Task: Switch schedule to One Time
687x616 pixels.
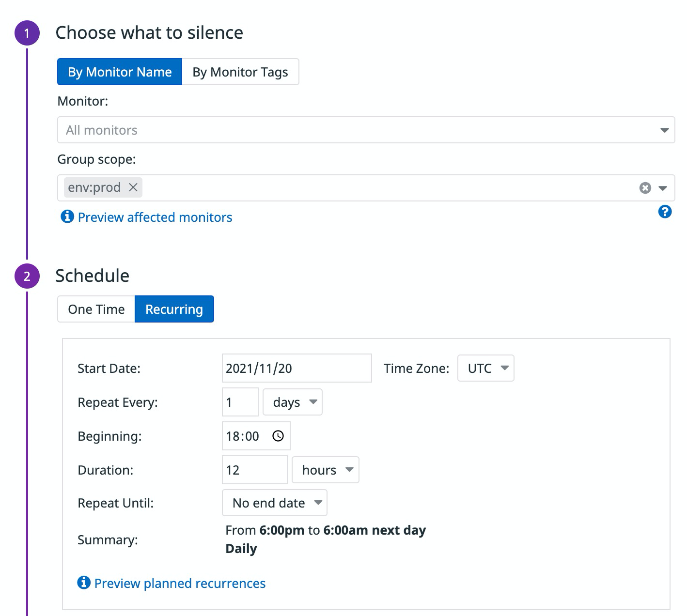Action: click(96, 309)
